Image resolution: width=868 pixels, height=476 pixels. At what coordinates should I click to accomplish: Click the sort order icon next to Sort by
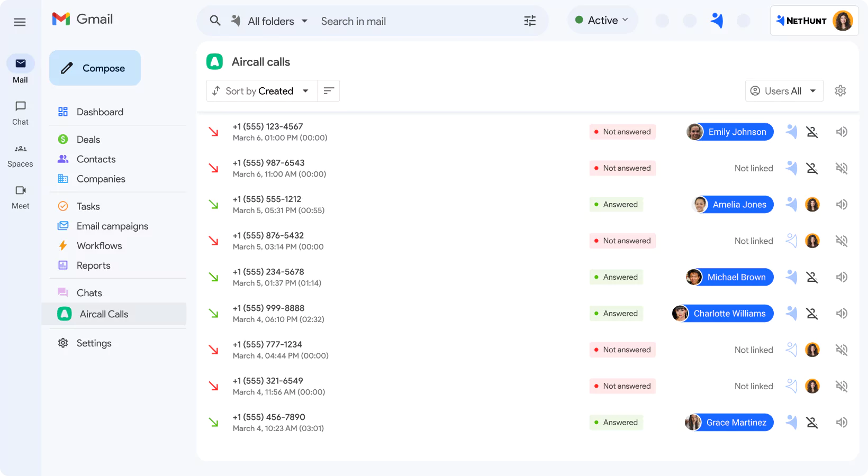coord(328,90)
